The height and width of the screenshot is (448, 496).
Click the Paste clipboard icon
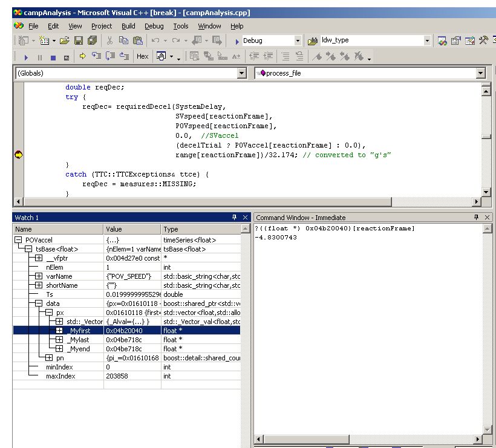pos(137,40)
